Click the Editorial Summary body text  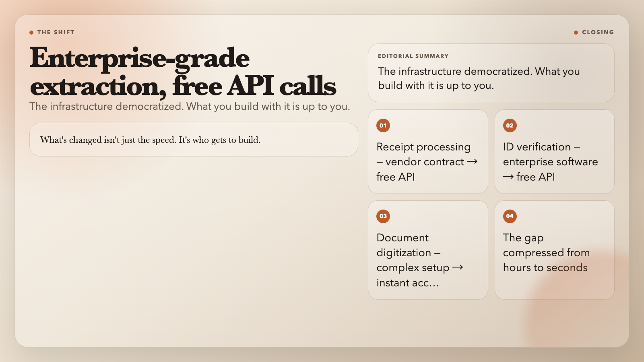(479, 78)
